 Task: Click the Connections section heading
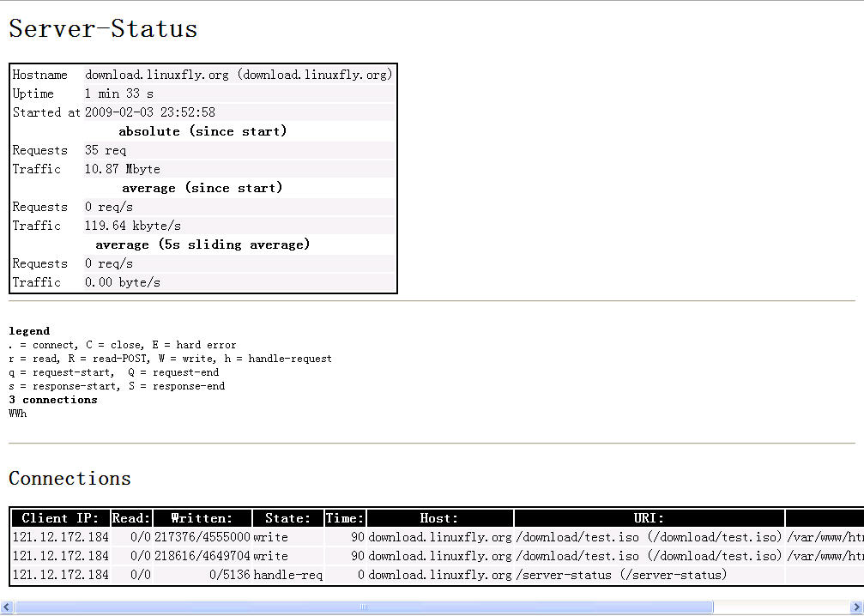click(x=69, y=478)
